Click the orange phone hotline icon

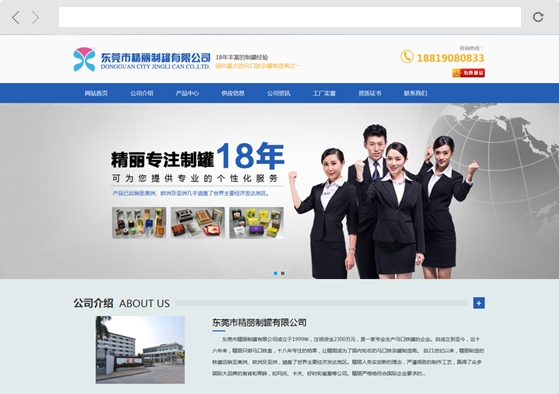(x=407, y=56)
